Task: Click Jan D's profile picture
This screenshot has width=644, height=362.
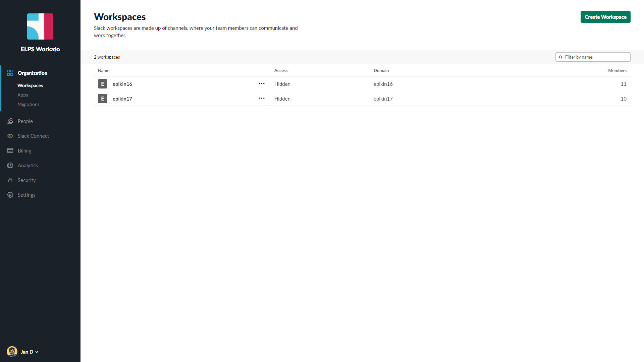Action: coord(12,351)
